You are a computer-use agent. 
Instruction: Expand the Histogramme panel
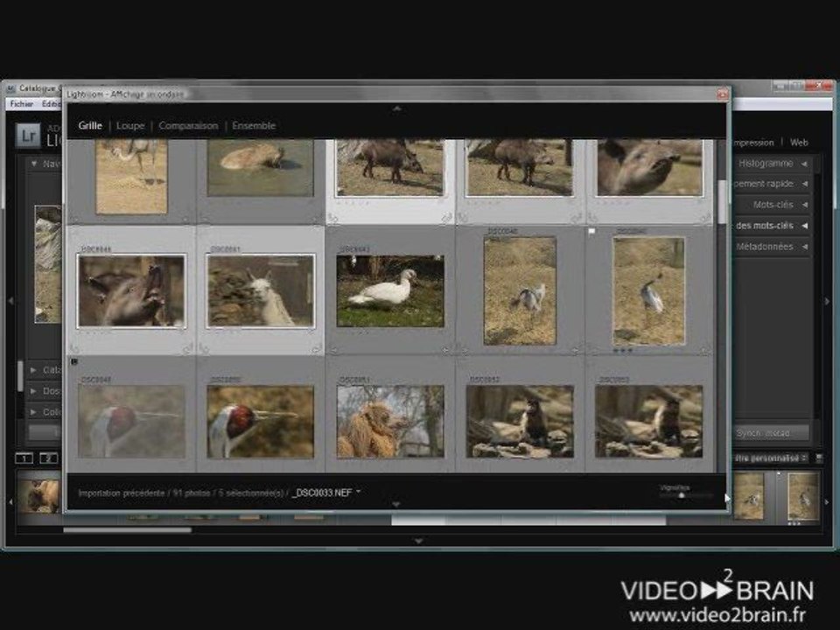pos(772,164)
